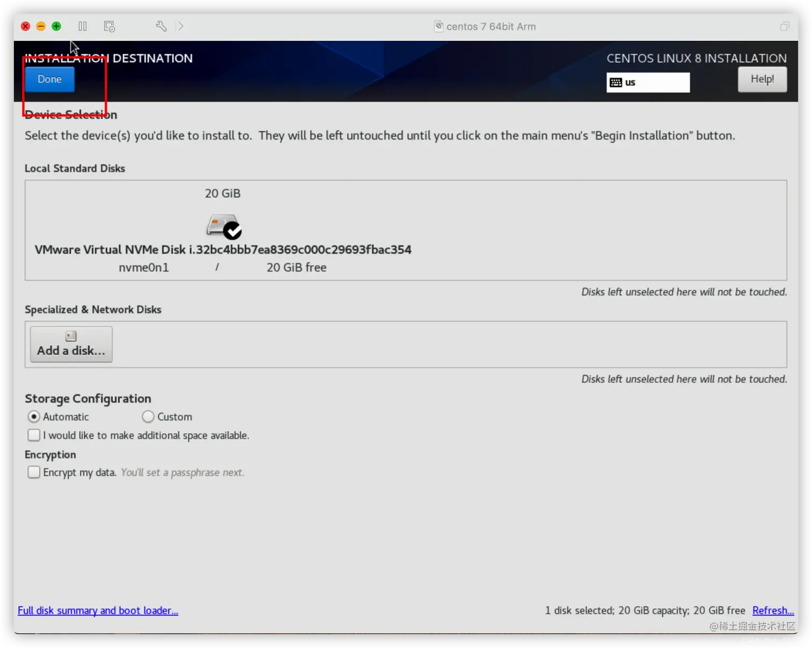Click the Add a disk... button
Viewport: 812px width, 648px height.
71,344
